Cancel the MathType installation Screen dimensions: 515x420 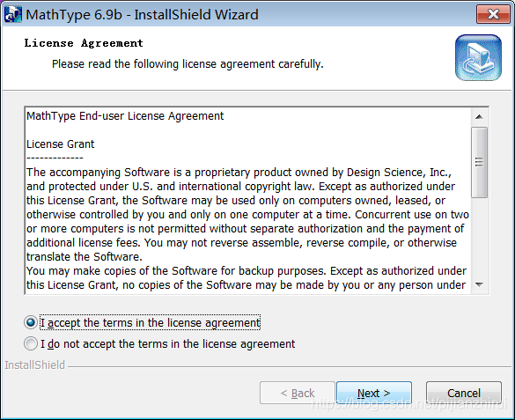pos(464,393)
